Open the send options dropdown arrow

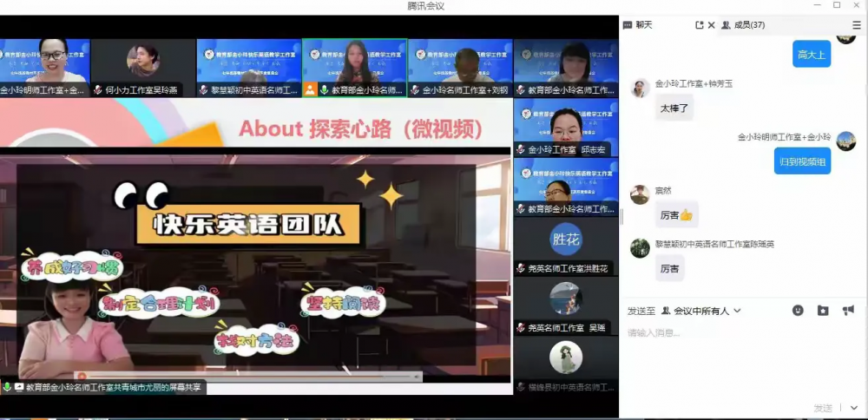(854, 408)
